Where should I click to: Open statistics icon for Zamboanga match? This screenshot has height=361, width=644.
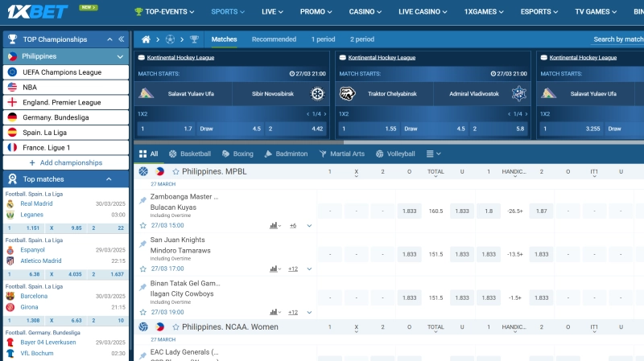pos(275,226)
